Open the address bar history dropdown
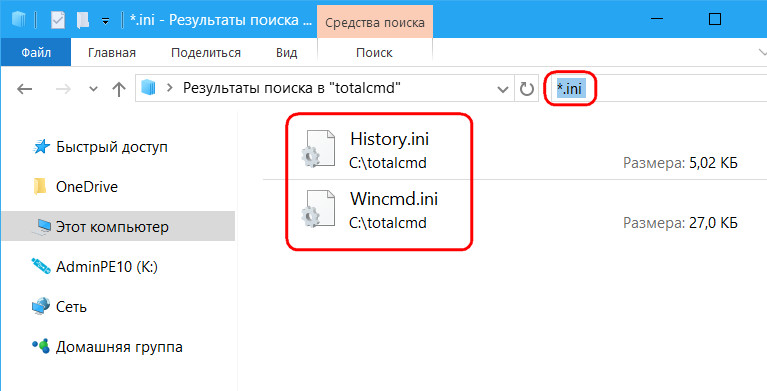767x391 pixels. click(502, 89)
